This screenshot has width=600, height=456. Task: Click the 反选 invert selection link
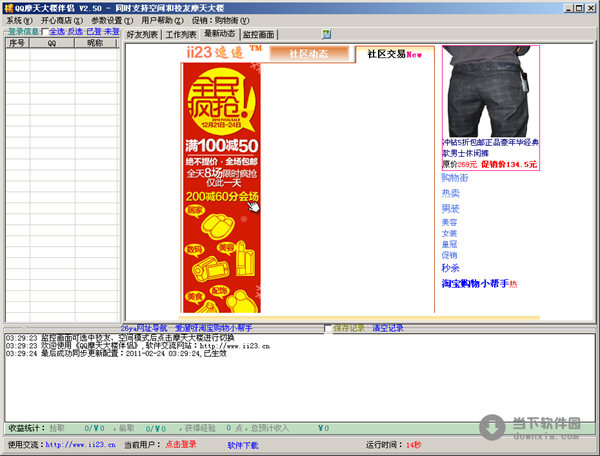(x=75, y=32)
